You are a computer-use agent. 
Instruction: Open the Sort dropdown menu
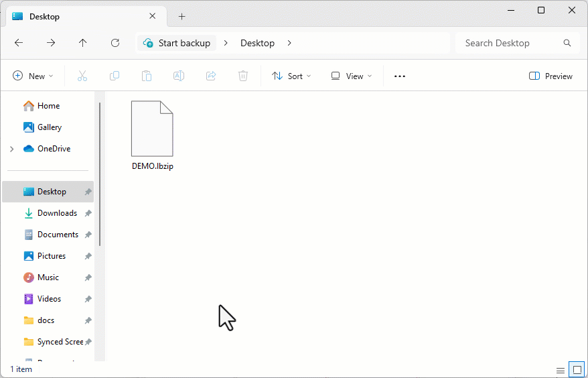coord(291,76)
